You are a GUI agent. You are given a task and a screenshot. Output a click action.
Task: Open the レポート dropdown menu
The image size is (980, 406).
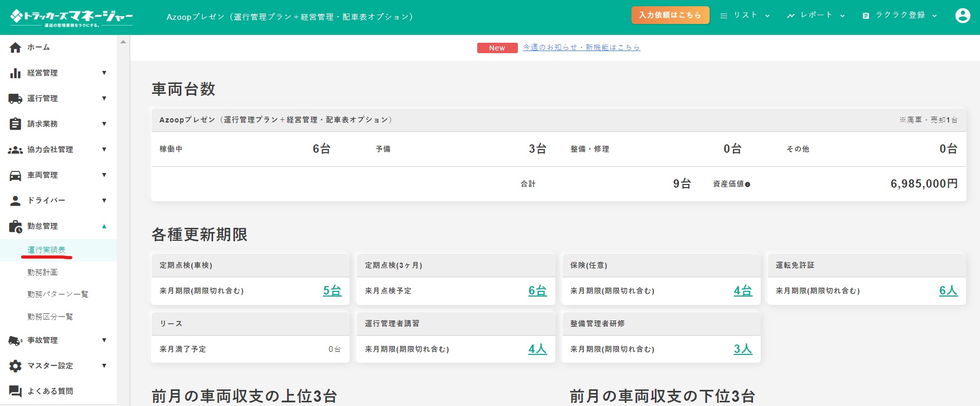pos(815,16)
